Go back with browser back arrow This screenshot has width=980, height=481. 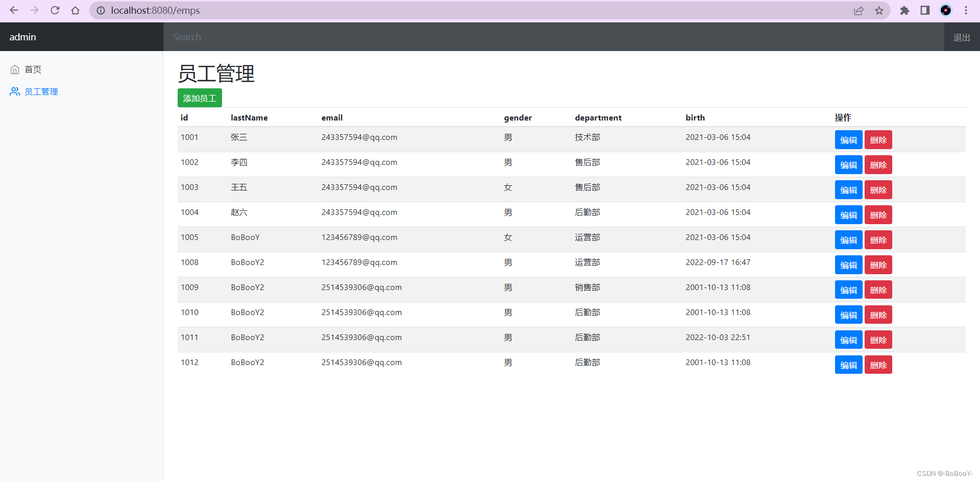tap(14, 10)
